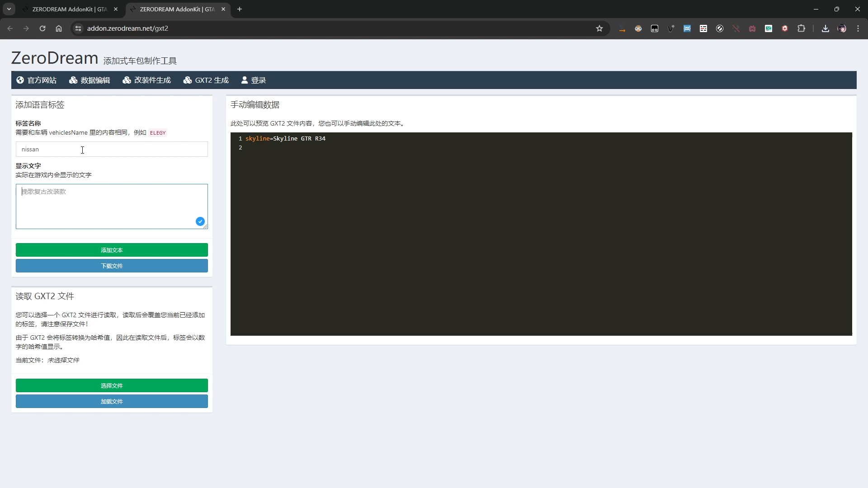View site information icon in address bar
Image resolution: width=868 pixels, height=488 pixels.
[x=78, y=28]
